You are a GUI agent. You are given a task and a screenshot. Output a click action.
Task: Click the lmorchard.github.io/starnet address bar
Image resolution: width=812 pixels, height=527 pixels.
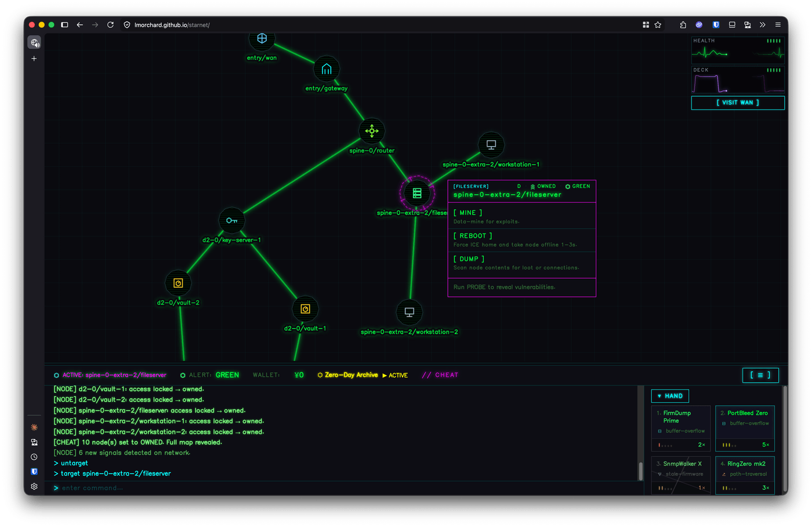(172, 25)
